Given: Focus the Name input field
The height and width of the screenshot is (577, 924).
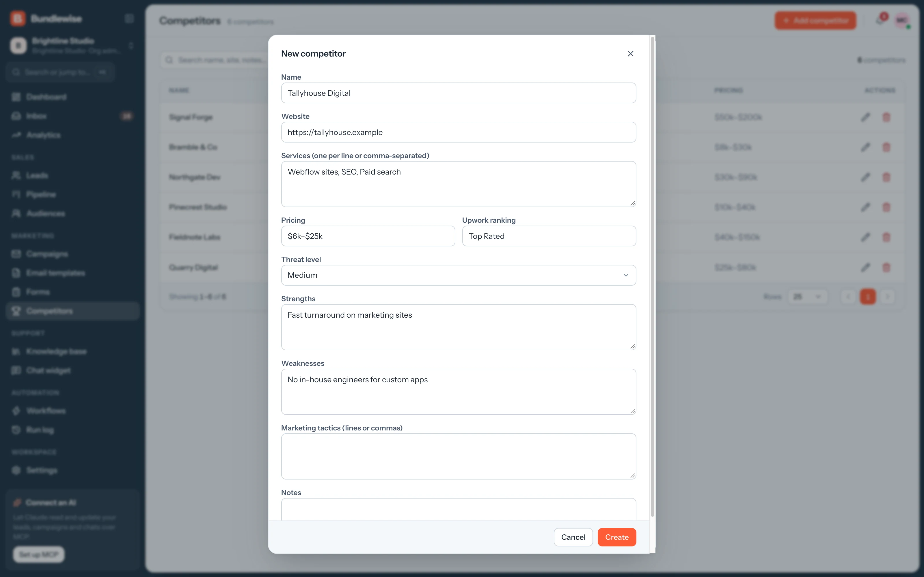Looking at the screenshot, I should [458, 93].
